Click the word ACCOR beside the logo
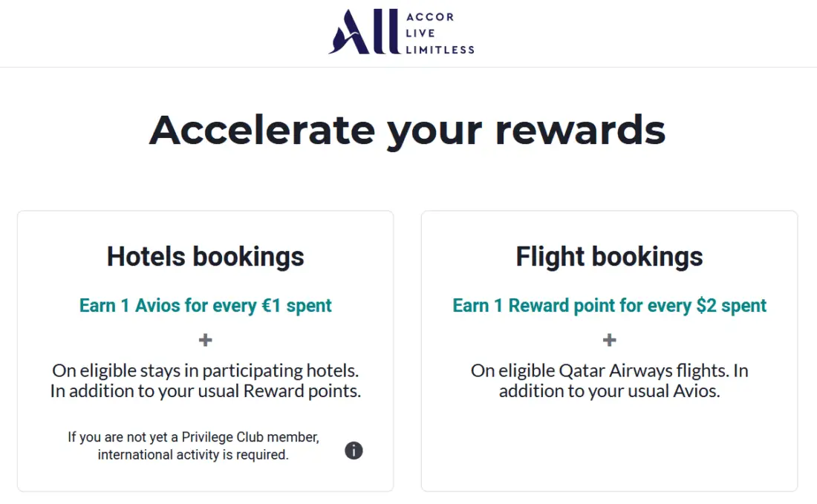 (x=430, y=17)
